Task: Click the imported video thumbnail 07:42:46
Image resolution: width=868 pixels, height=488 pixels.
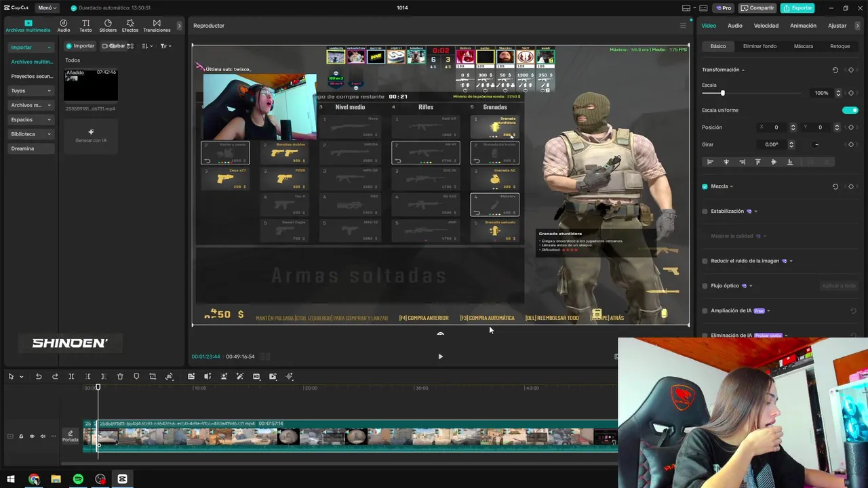Action: click(x=91, y=85)
